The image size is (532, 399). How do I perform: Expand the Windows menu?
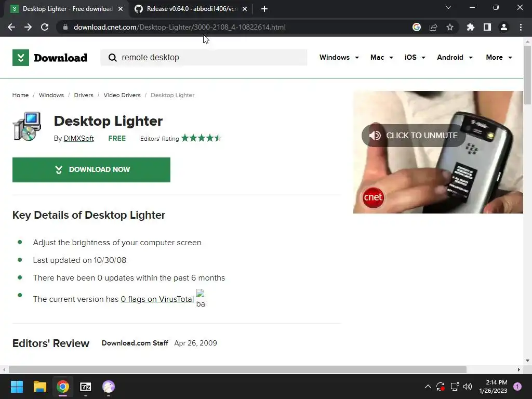click(x=339, y=57)
